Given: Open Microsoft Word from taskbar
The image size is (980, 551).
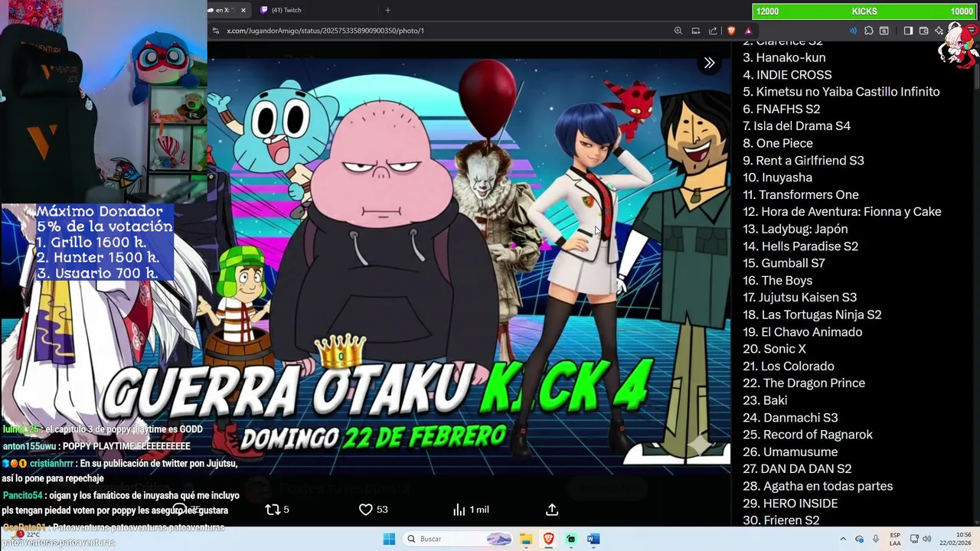Looking at the screenshot, I should [x=593, y=539].
